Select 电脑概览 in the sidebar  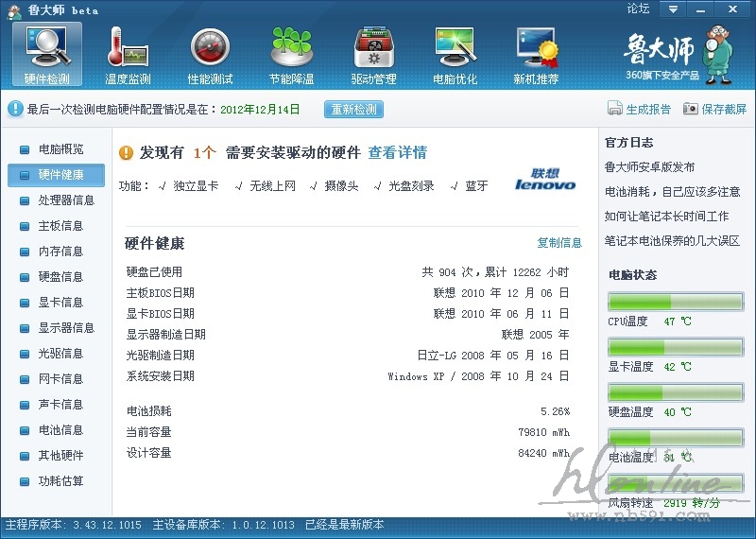60,149
